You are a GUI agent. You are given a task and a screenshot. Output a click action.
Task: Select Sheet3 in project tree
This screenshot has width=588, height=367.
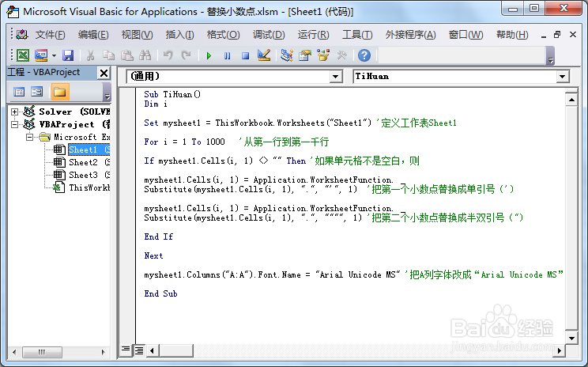point(89,175)
